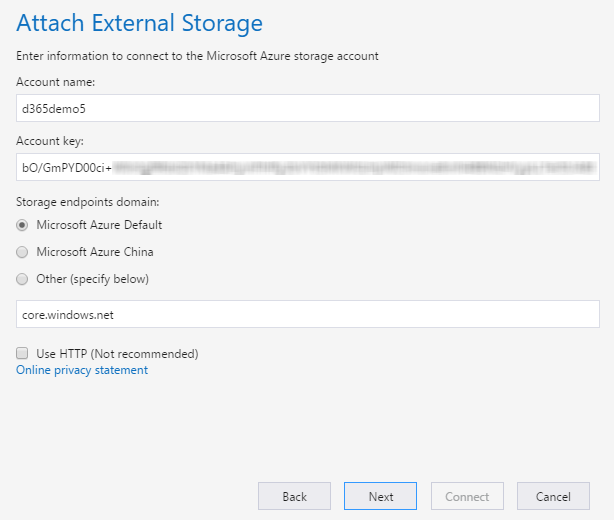Click the 'Account key:' label
The width and height of the screenshot is (614, 520).
pyautogui.click(x=48, y=140)
